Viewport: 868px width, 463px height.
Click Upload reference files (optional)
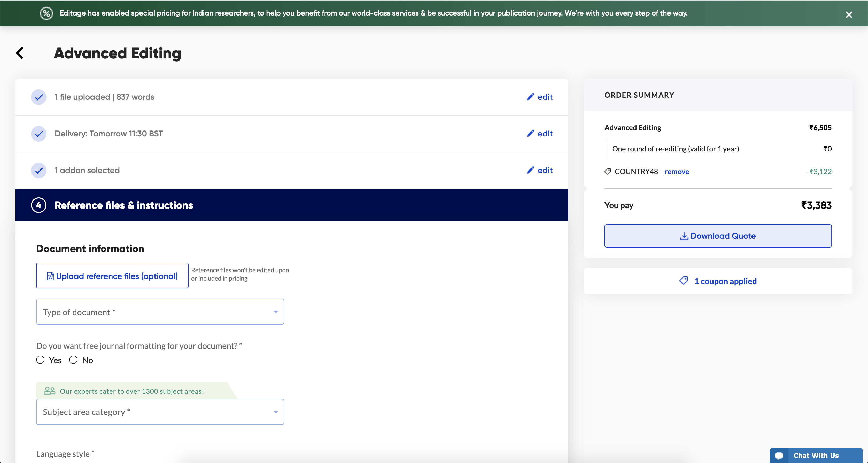112,276
